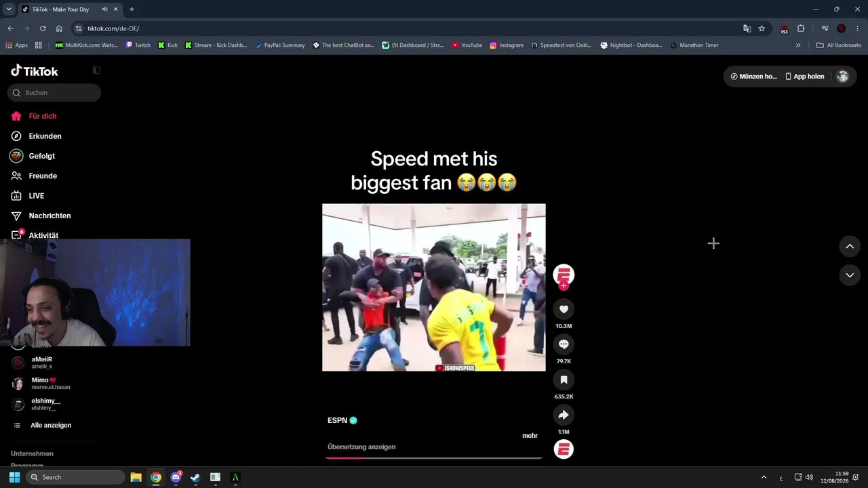This screenshot has width=868, height=488.
Task: Follow ESPN via the red plus badge
Action: pyautogui.click(x=564, y=286)
